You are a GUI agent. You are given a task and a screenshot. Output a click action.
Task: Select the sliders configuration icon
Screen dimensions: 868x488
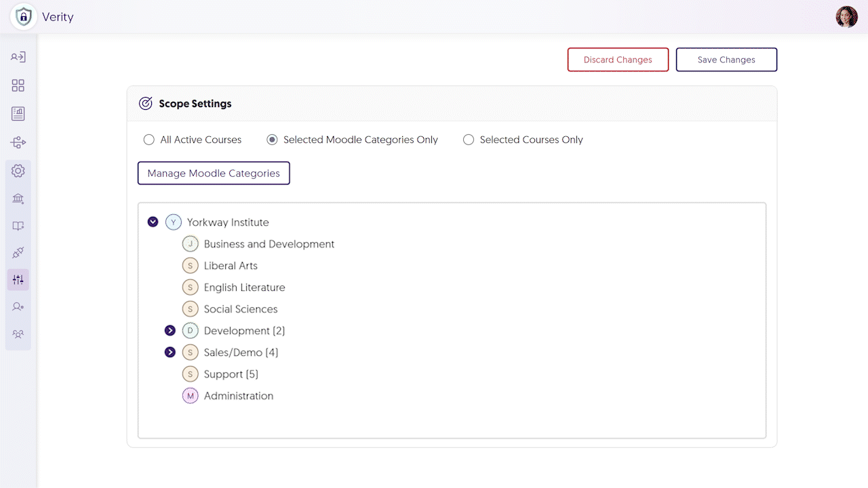18,280
